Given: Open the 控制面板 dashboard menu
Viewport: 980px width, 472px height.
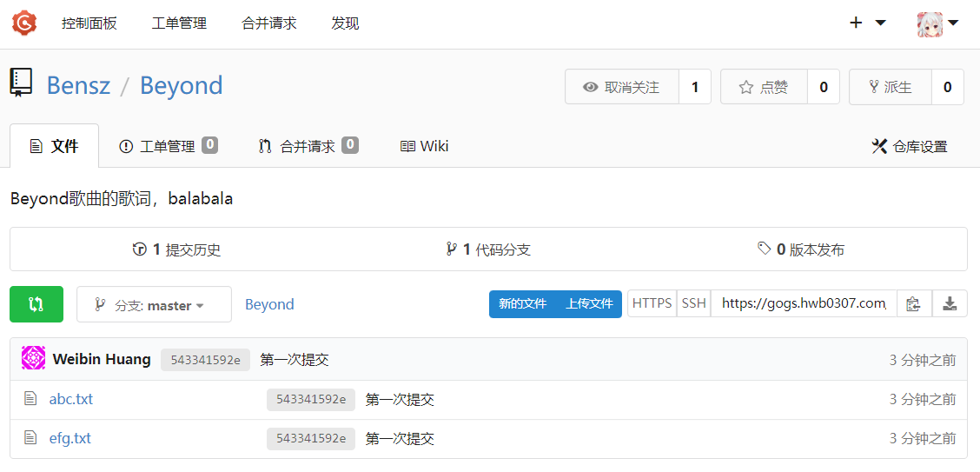Looking at the screenshot, I should [x=89, y=23].
